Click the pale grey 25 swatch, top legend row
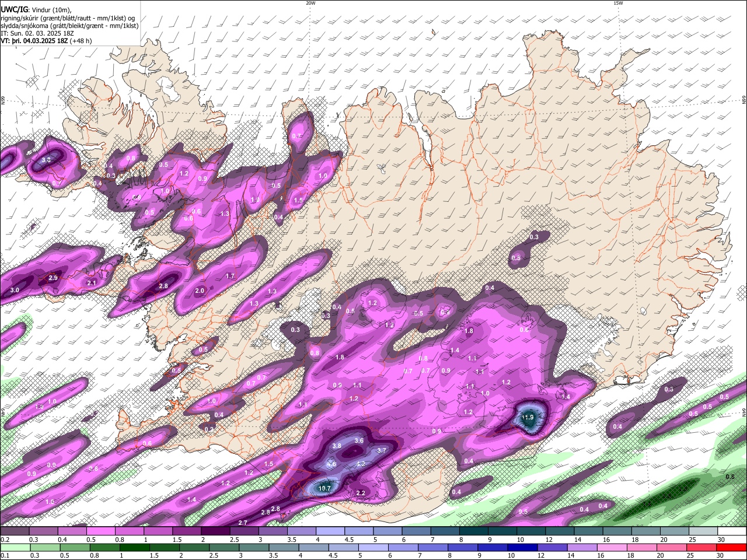747x560 pixels. [703, 531]
